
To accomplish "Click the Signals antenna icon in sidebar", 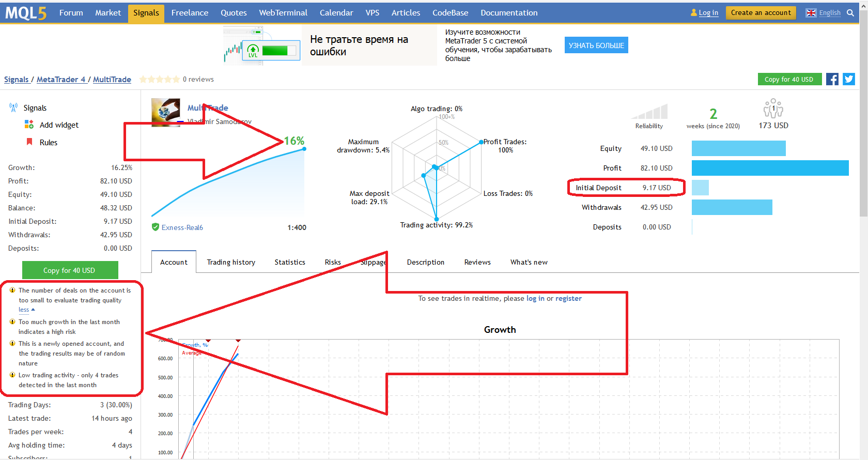I will (13, 108).
